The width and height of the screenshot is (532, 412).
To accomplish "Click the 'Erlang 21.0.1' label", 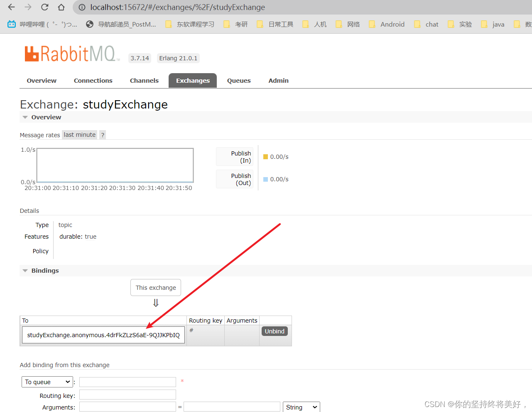I will pos(178,58).
